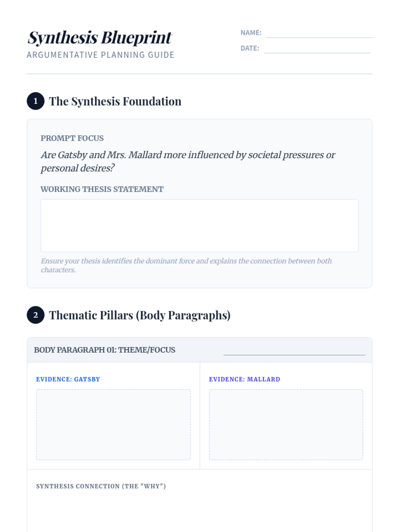The height and width of the screenshot is (532, 399).
Task: Click the Gatsby and Mrs. Mallard prompt question
Action: click(x=188, y=161)
